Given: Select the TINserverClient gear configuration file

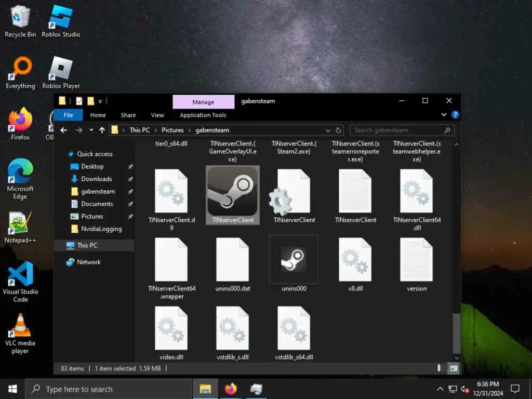Looking at the screenshot, I should click(x=294, y=196).
